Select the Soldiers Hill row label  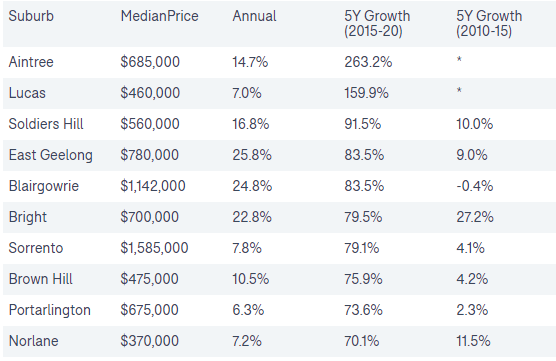pyautogui.click(x=46, y=124)
